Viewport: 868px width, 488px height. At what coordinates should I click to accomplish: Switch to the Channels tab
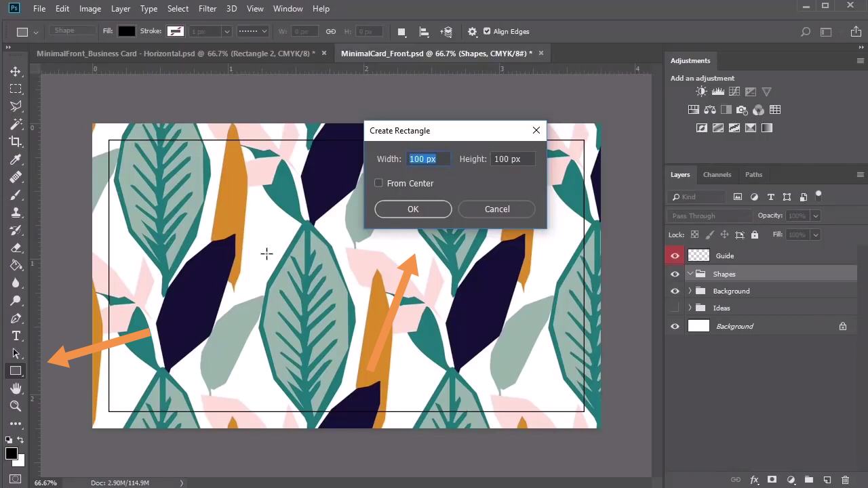(717, 174)
